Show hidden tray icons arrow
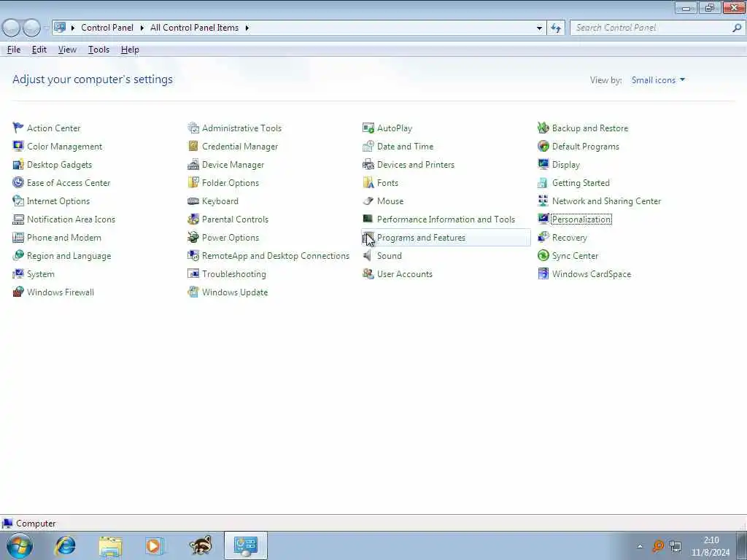747x560 pixels. [x=640, y=547]
